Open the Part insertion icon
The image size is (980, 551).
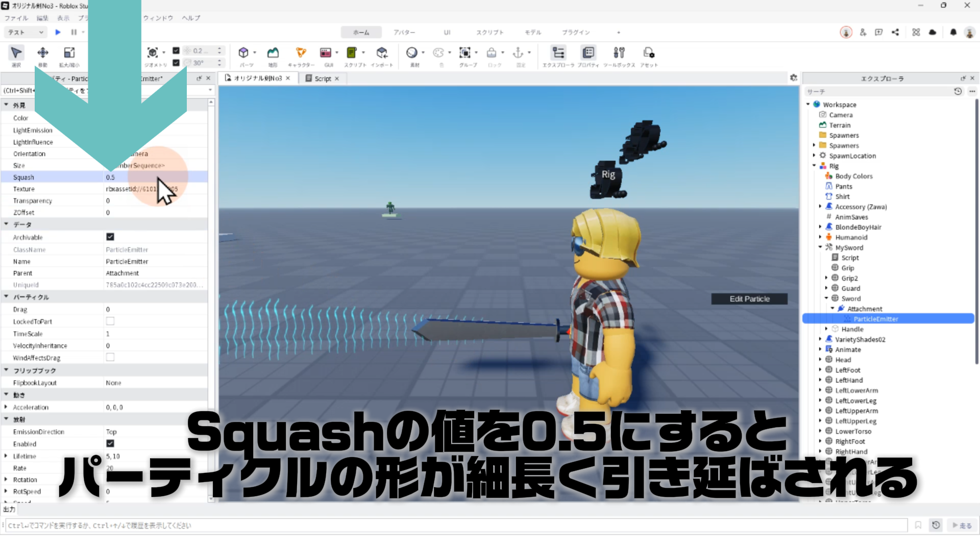point(243,53)
